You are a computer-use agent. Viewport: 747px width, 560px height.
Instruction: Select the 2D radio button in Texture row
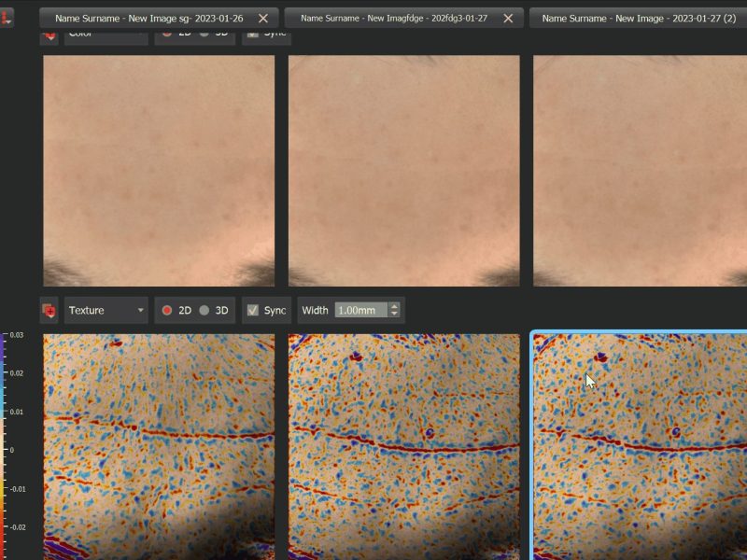click(168, 311)
